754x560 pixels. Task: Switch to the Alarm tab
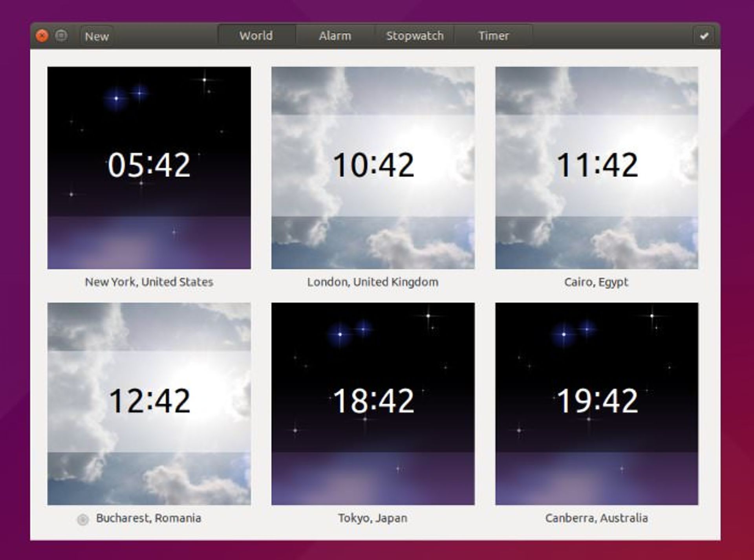tap(335, 35)
